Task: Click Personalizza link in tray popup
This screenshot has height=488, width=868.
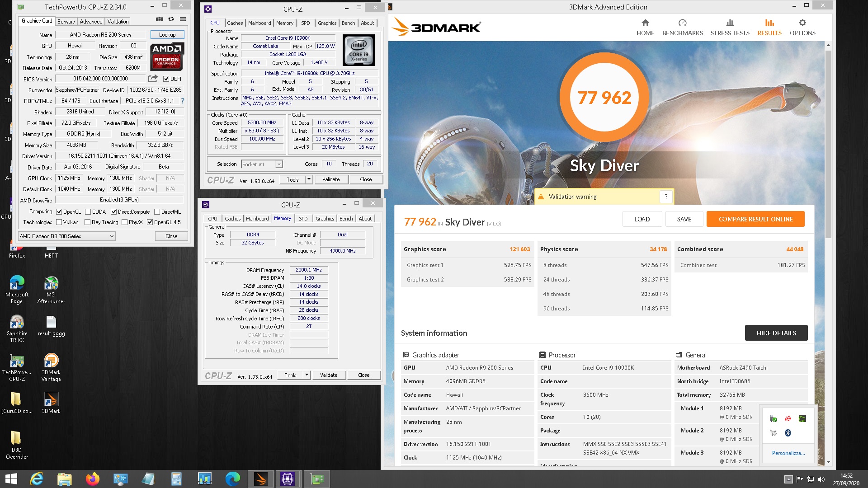Action: [x=788, y=453]
